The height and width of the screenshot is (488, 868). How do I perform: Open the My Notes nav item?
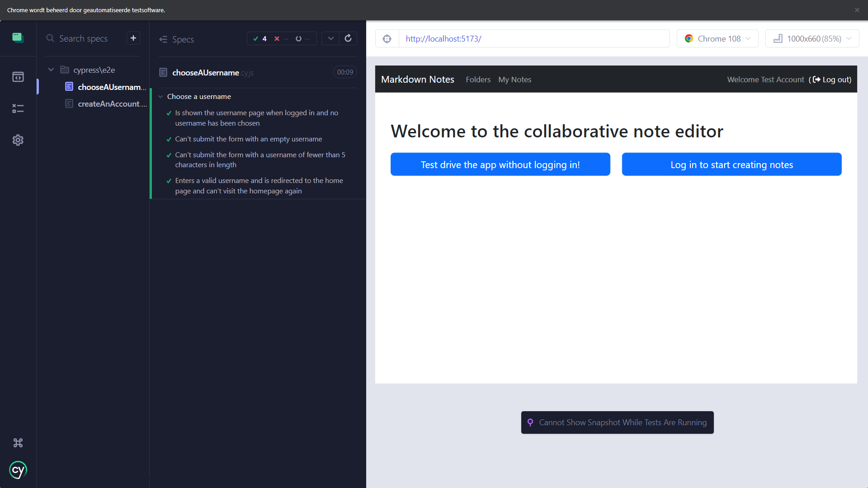tap(514, 80)
